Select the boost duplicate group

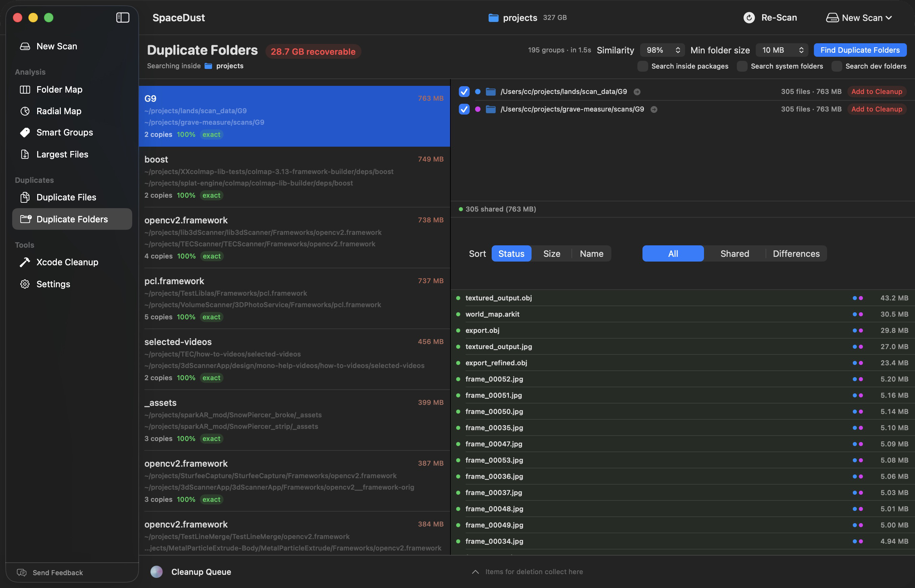pyautogui.click(x=294, y=177)
